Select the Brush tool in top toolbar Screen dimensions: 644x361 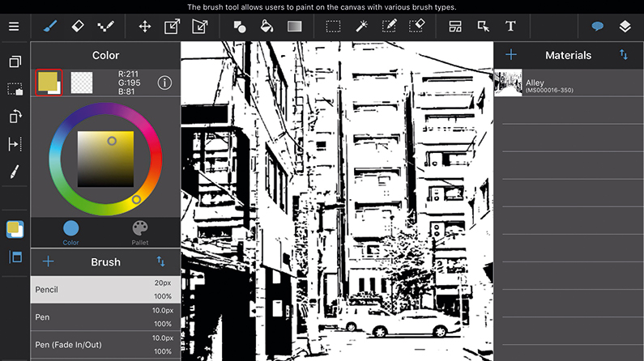tap(49, 26)
